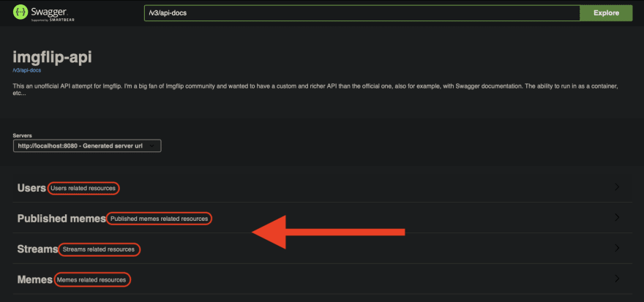This screenshot has height=302, width=644.
Task: Click the Streams tag heading
Action: click(x=37, y=249)
